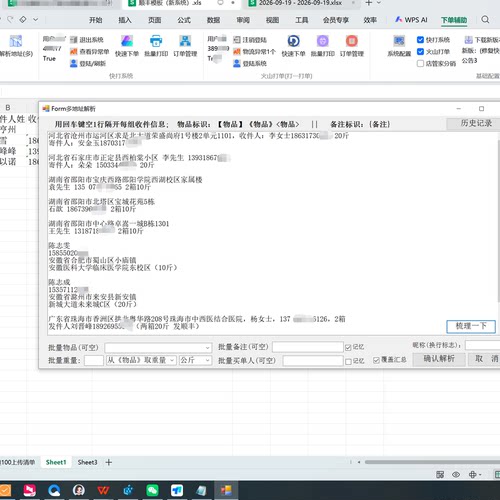Viewport: 500px width, 500px height.
Task: Open 物流异常1个 in 火山打单 group
Action: coord(254,52)
